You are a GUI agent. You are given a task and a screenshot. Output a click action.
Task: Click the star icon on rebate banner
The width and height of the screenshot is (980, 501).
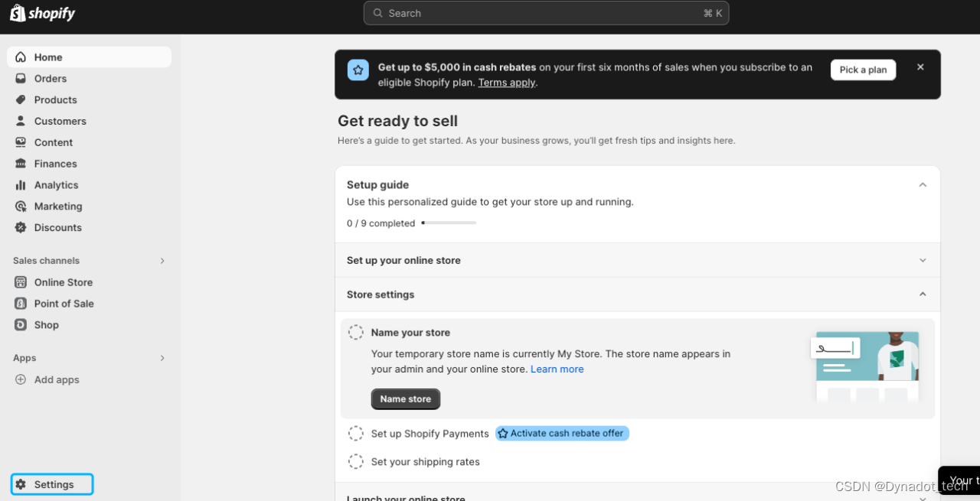[358, 70]
